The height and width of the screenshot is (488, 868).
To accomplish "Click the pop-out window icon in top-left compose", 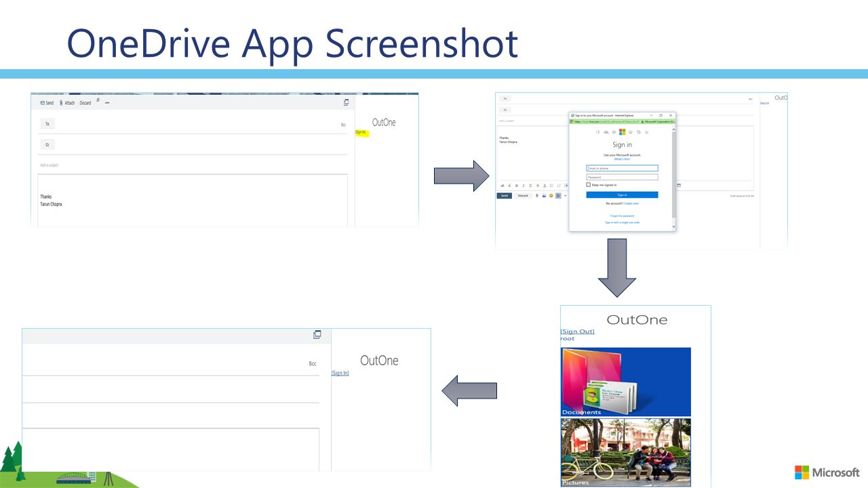I will tap(346, 102).
